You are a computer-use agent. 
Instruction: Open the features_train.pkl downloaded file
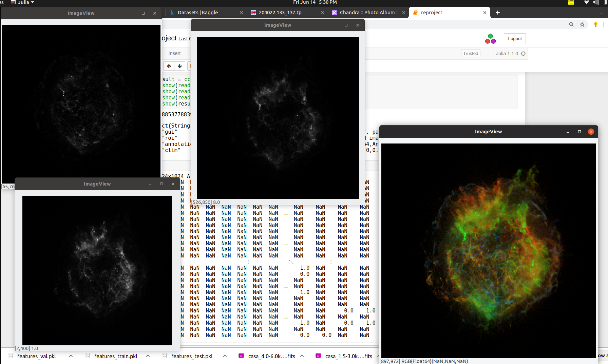pos(116,356)
